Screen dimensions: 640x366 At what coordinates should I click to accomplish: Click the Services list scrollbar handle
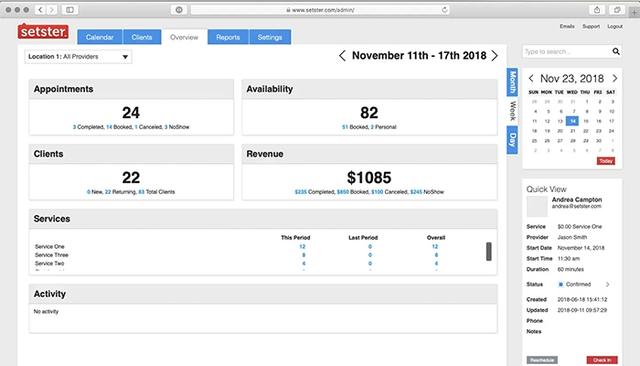[489, 251]
